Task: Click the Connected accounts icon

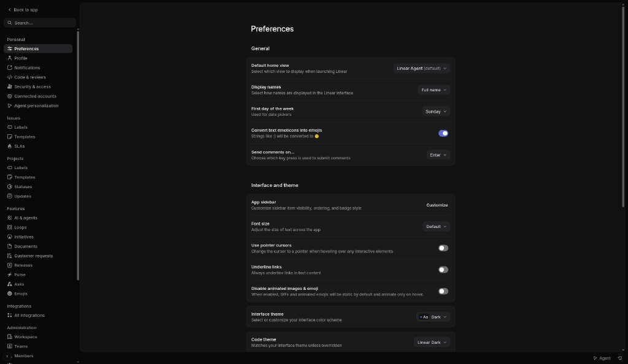Action: click(10, 96)
